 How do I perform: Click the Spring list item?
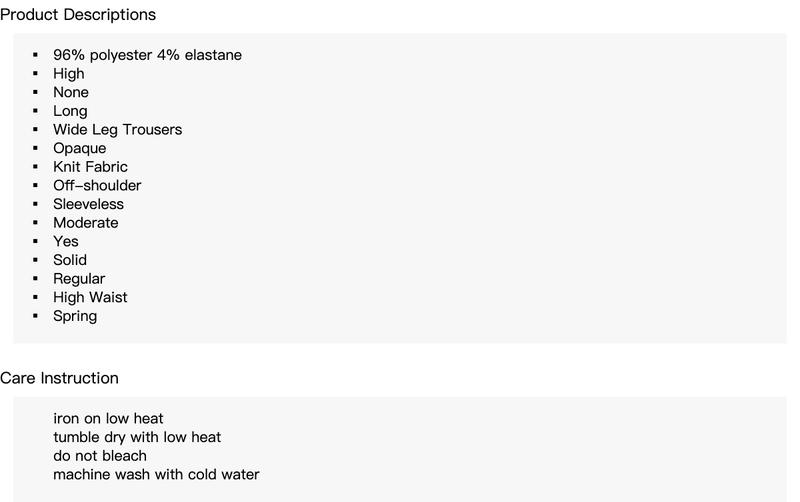tap(75, 316)
